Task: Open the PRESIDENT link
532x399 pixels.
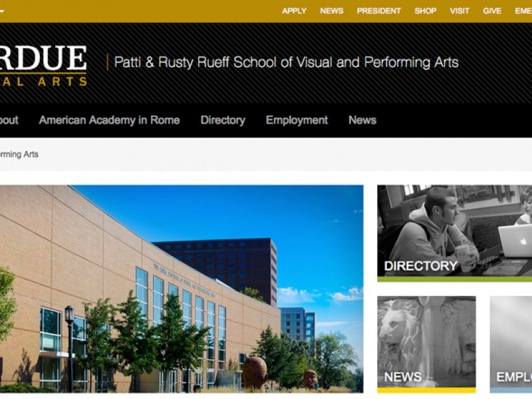Action: click(378, 11)
